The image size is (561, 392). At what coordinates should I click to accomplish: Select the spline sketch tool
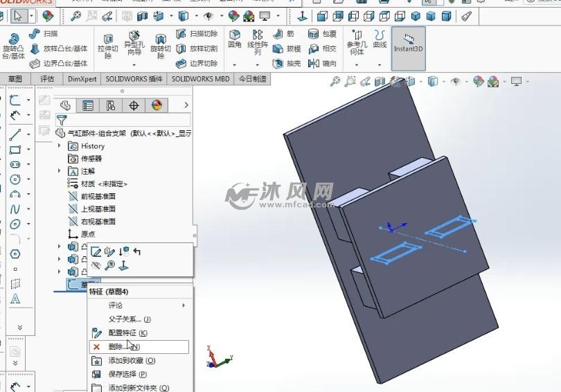[x=15, y=209]
